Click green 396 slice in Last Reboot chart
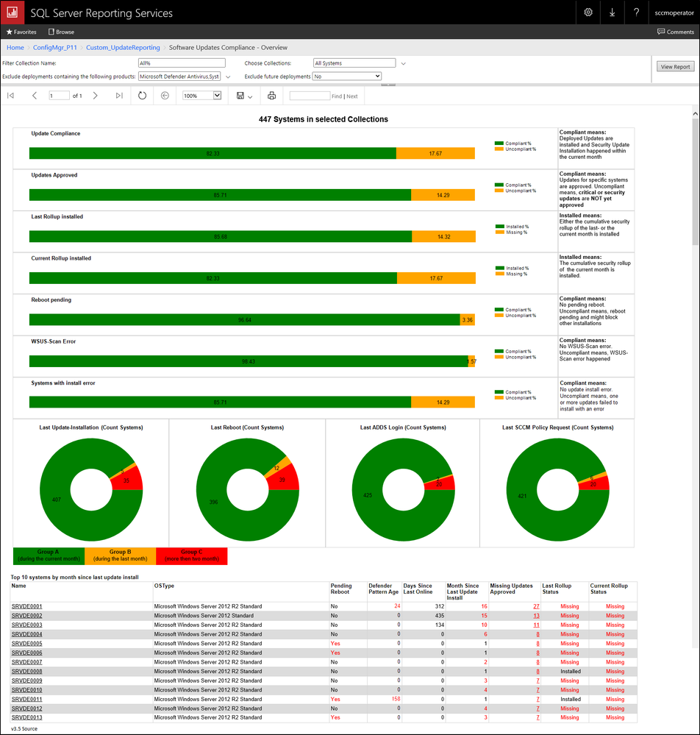 [213, 502]
